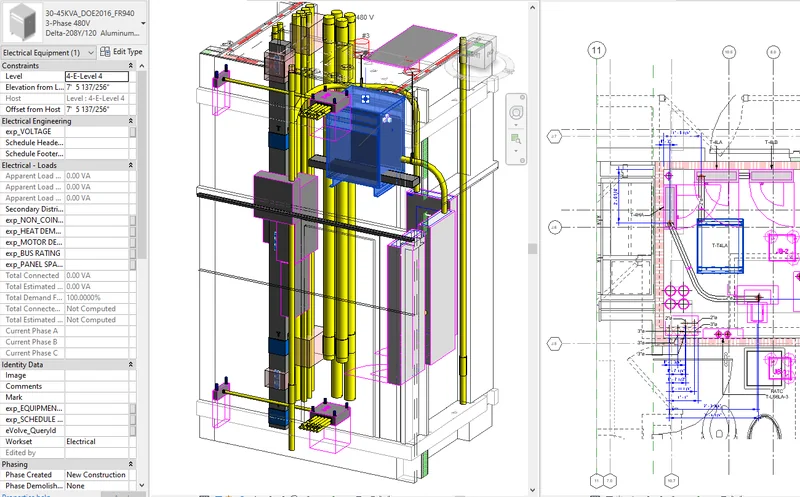This screenshot has width=800, height=497.
Task: Click the navigation bar bottom corner customize button
Action: [x=522, y=161]
